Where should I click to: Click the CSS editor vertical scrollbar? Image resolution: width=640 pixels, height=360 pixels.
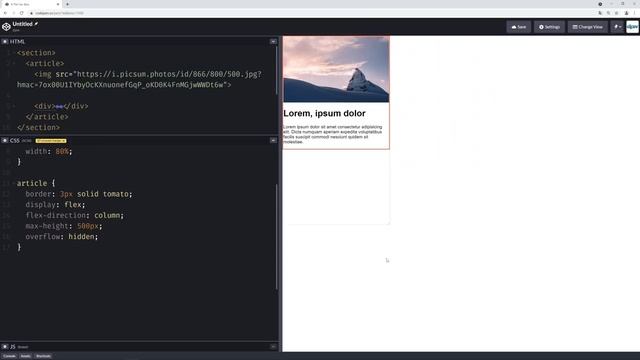point(277,237)
